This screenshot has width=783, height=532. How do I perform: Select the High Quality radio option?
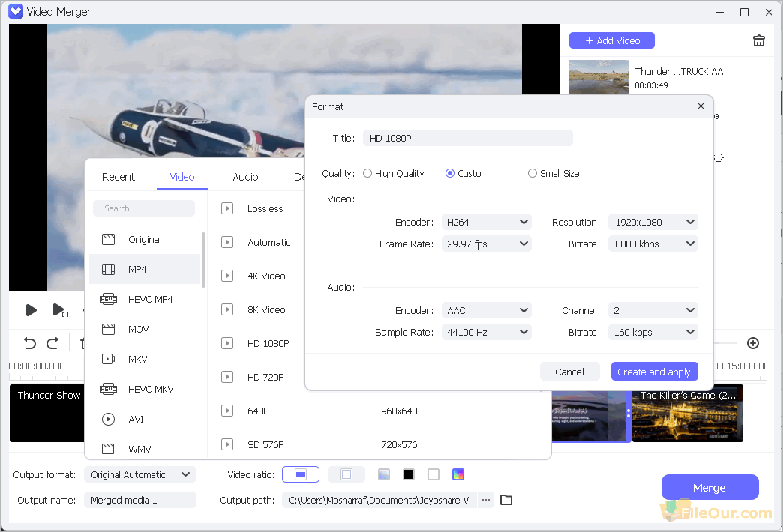pyautogui.click(x=367, y=173)
